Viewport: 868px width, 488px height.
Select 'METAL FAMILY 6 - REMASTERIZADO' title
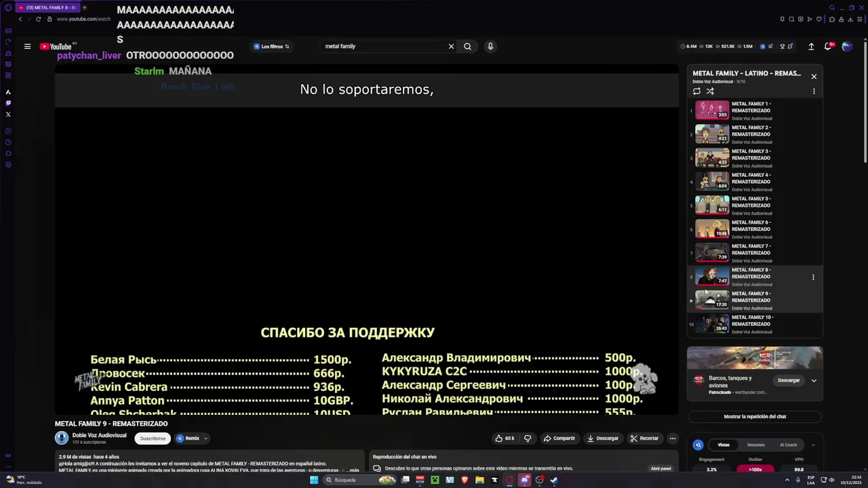(751, 226)
